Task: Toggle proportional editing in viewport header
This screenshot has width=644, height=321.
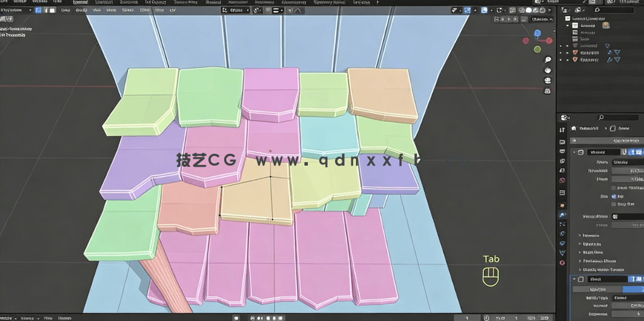Action: (x=289, y=10)
